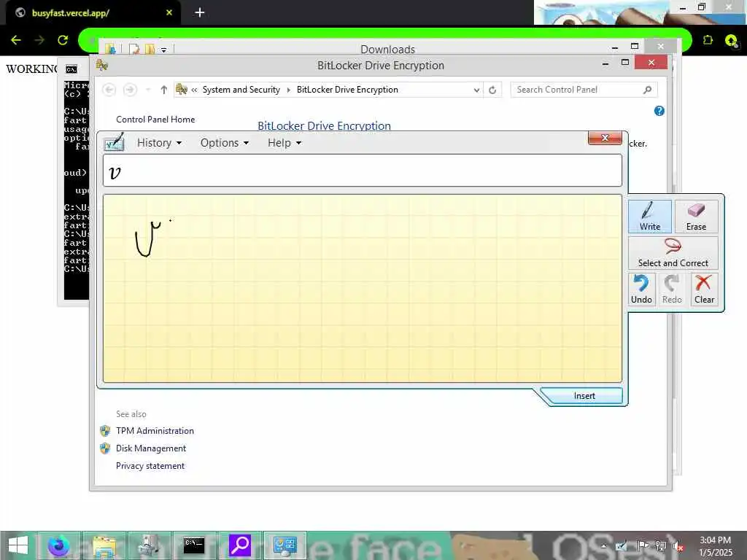Click the browser profile icon

731,41
